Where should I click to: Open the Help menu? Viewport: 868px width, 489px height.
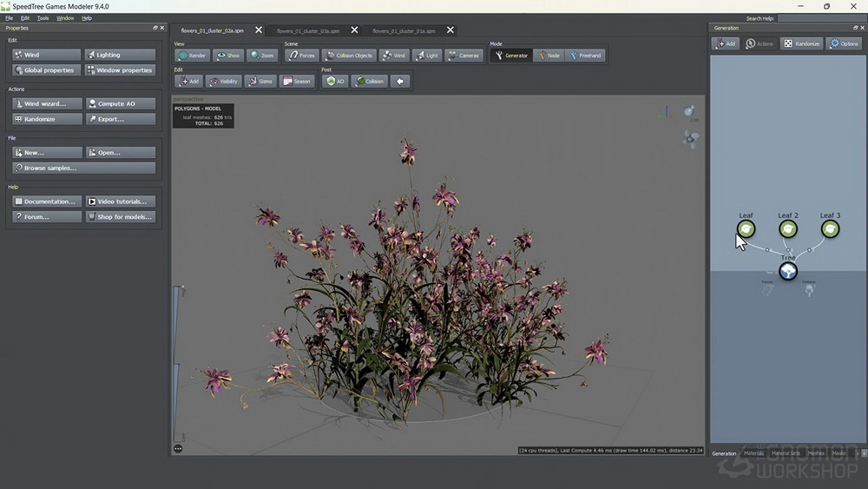click(x=86, y=18)
